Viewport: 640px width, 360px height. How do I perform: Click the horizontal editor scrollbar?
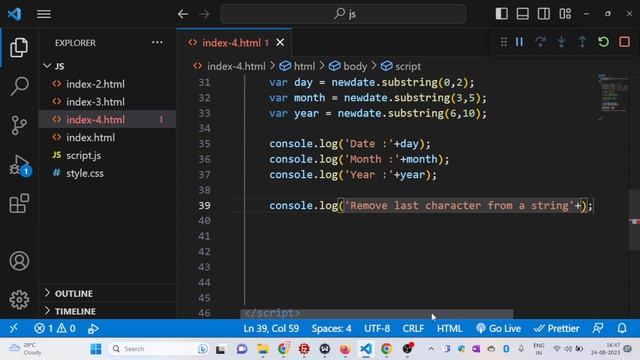[x=376, y=313]
